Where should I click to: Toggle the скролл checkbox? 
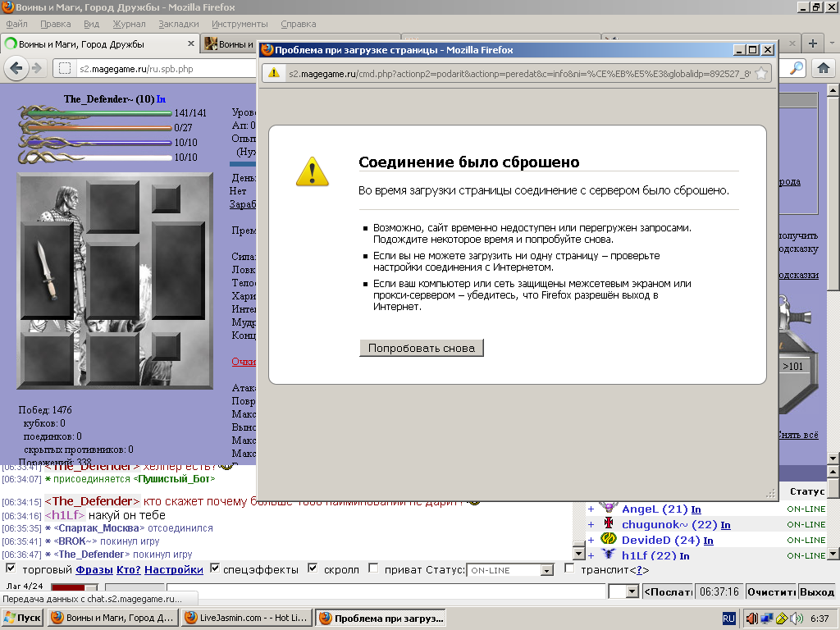[313, 568]
